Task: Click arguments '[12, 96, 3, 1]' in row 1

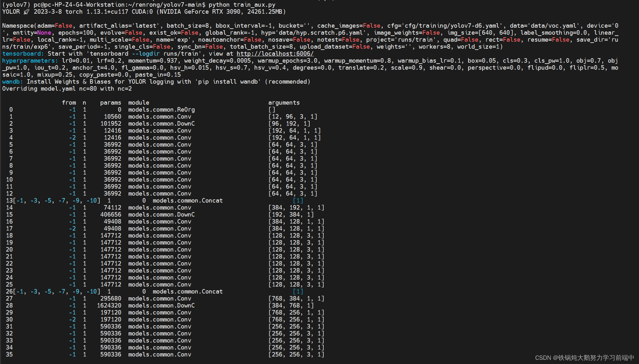Action: click(293, 117)
